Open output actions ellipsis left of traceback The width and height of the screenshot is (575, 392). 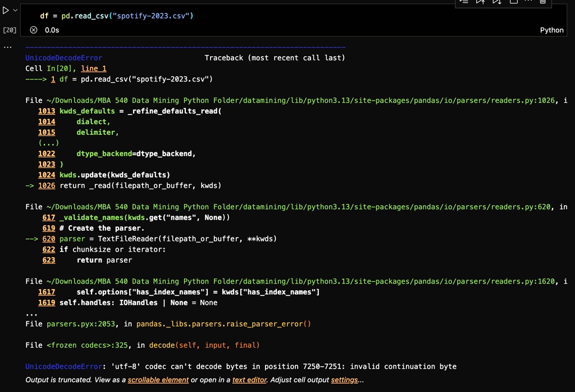pos(7,47)
